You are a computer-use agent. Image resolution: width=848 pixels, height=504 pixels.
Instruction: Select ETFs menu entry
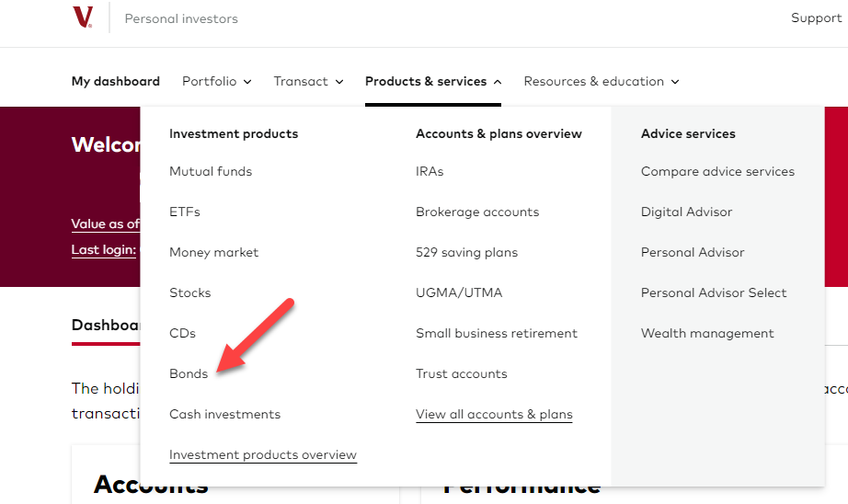pyautogui.click(x=185, y=212)
